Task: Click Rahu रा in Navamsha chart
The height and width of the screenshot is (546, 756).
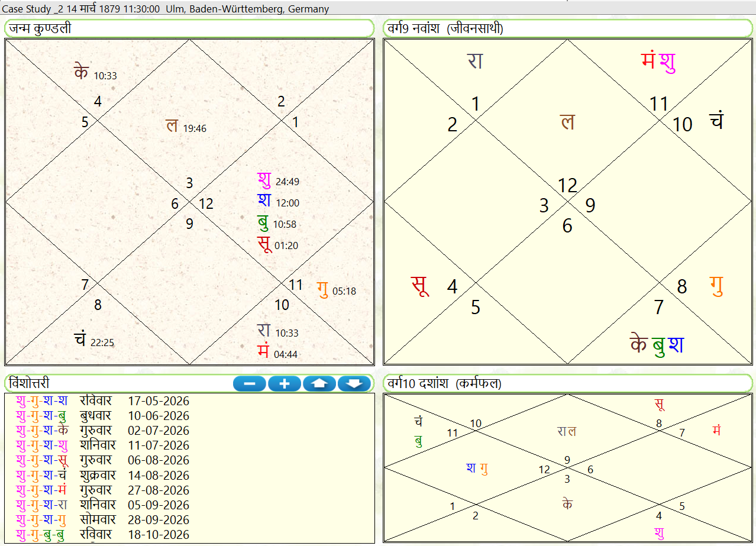Action: coord(474,61)
